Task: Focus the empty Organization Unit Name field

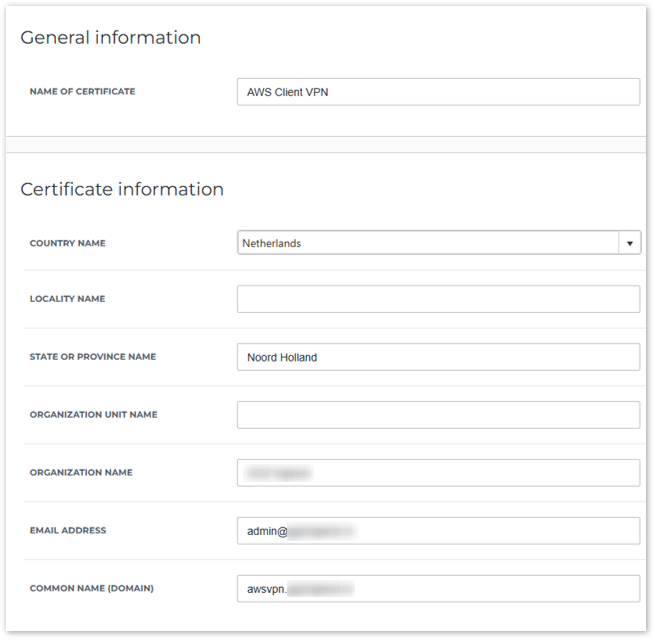Action: 438,415
